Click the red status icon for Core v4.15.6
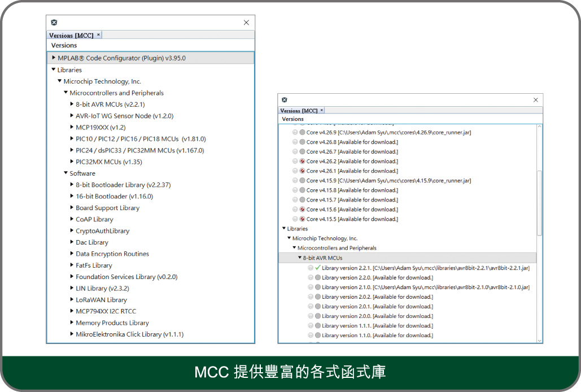Viewport: 581px width, 392px height. click(x=302, y=210)
